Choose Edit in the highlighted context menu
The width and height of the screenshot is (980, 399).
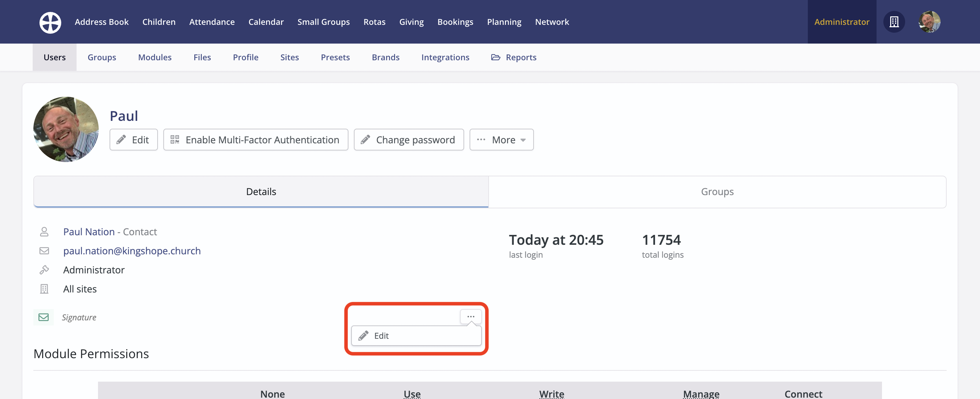coord(381,335)
